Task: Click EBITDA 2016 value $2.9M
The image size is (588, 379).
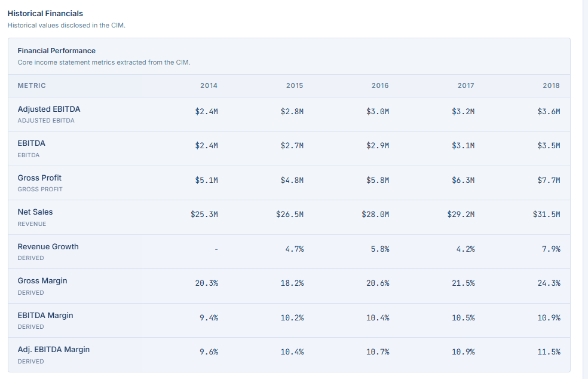Action: tap(377, 146)
